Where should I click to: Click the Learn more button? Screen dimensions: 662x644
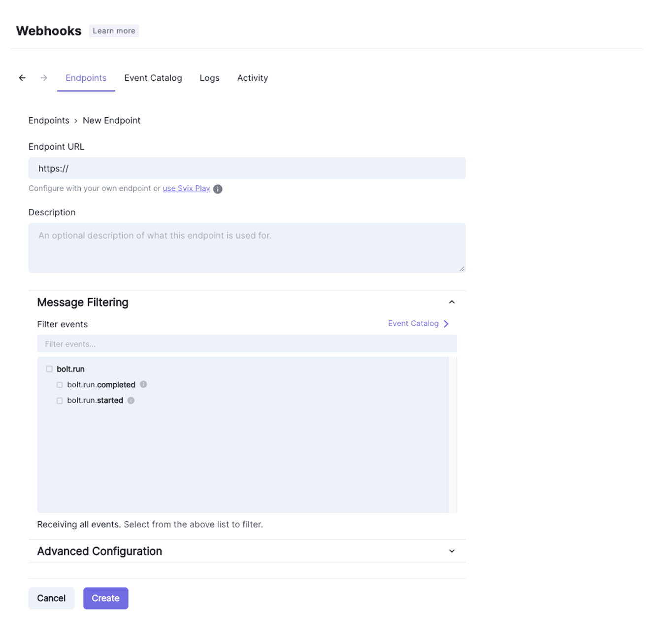tap(114, 31)
